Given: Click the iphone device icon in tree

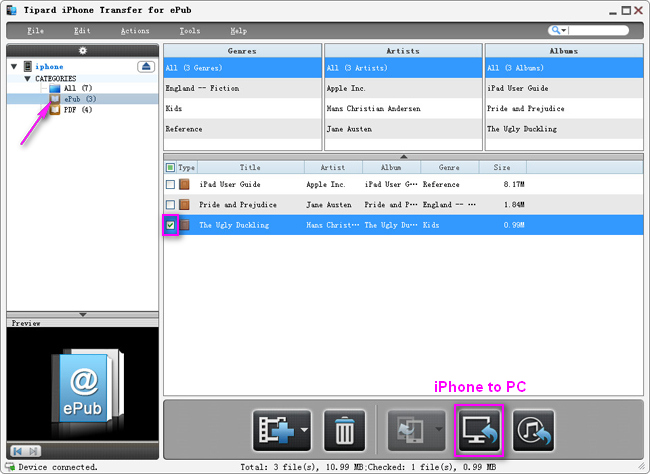Looking at the screenshot, I should [28, 66].
